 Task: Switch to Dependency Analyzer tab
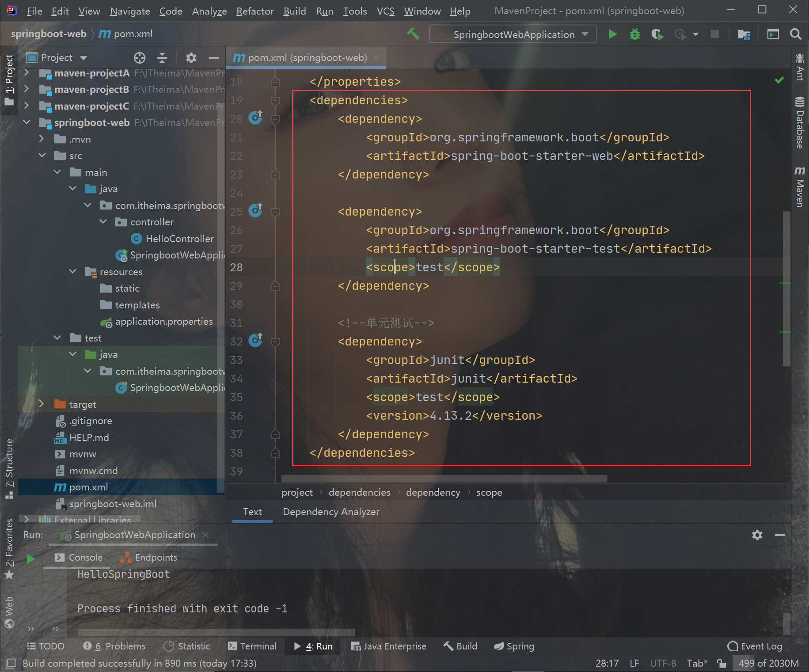[x=331, y=512]
